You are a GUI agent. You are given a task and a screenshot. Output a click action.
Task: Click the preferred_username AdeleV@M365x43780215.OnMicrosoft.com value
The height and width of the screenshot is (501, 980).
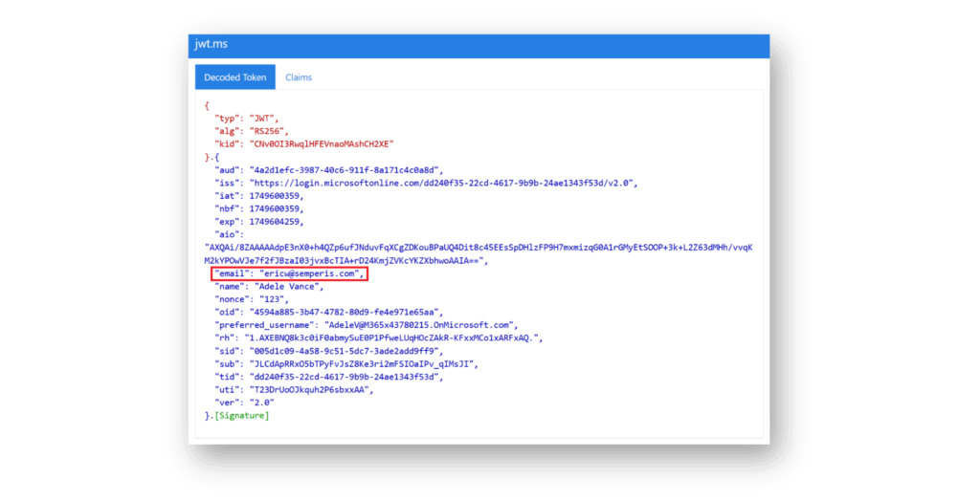coord(419,325)
